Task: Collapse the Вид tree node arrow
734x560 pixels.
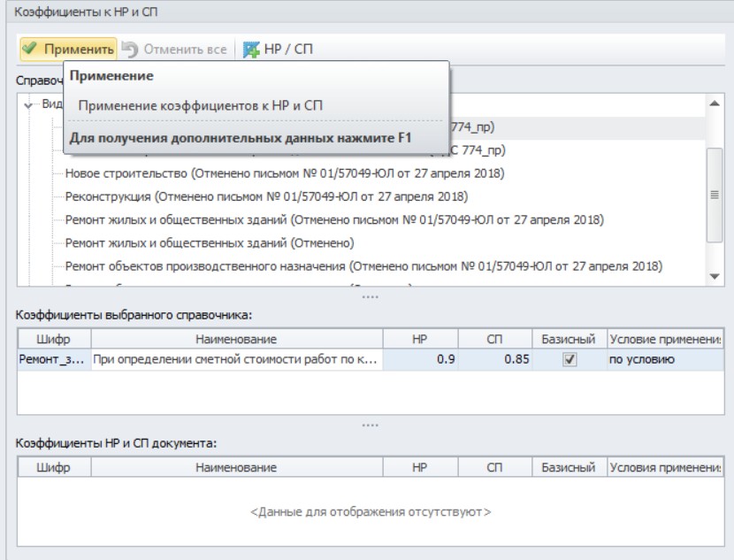Action: pos(28,105)
